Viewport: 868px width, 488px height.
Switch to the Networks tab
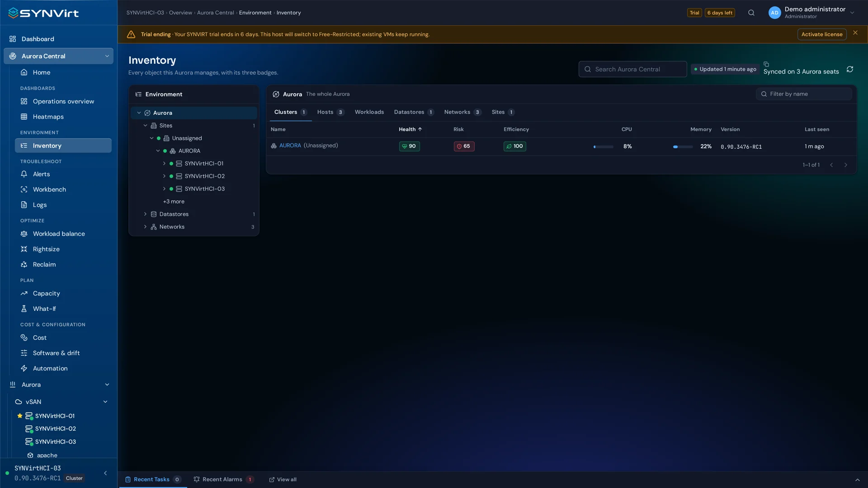[x=463, y=112]
